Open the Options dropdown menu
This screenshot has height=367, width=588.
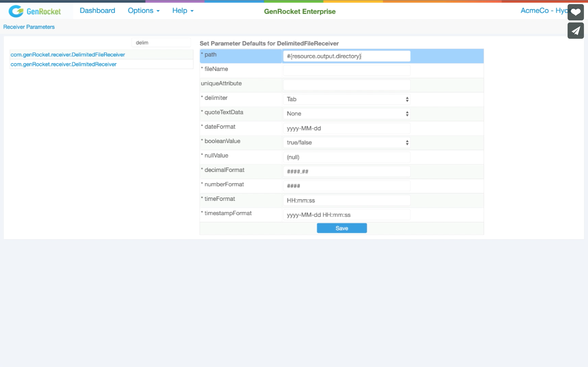pos(144,11)
